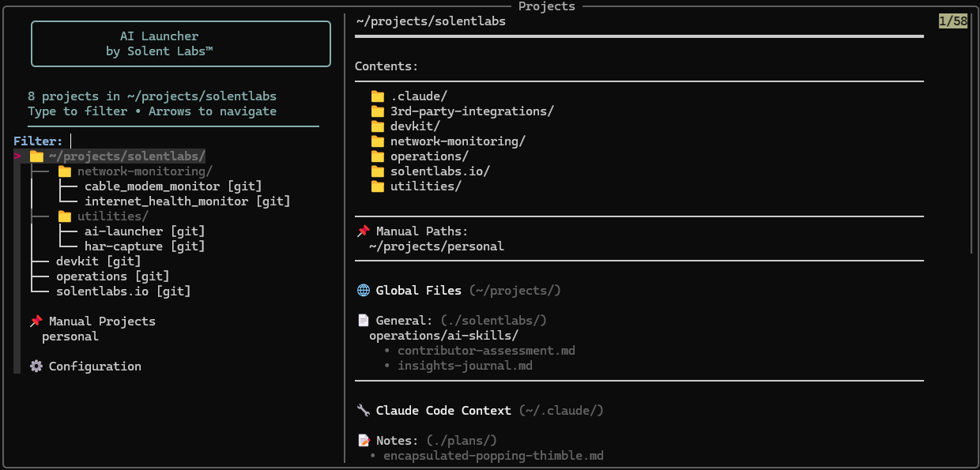Image resolution: width=980 pixels, height=470 pixels.
Task: Click operations/ai-skills/ path text
Action: 443,336
